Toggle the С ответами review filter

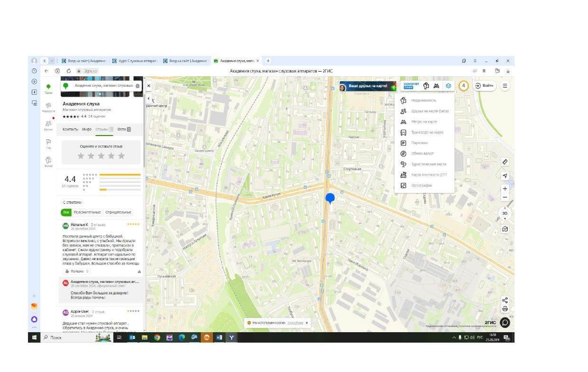pos(72,202)
